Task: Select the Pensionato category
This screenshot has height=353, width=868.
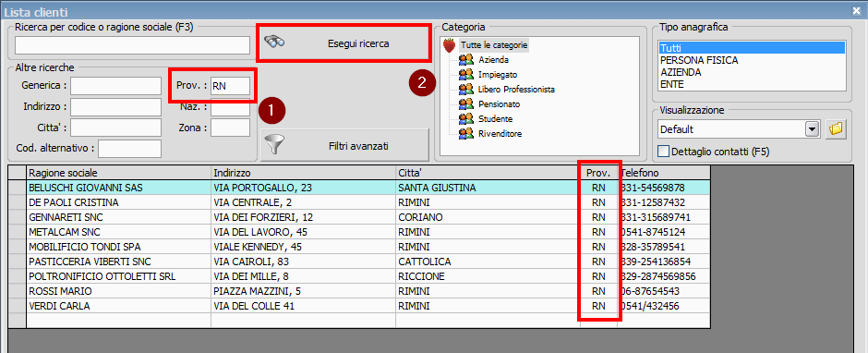Action: coord(499,103)
